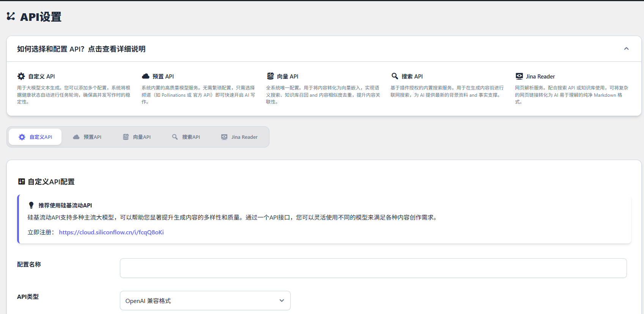Click the 如何选择和配置 API header text
The height and width of the screenshot is (314, 644).
81,49
